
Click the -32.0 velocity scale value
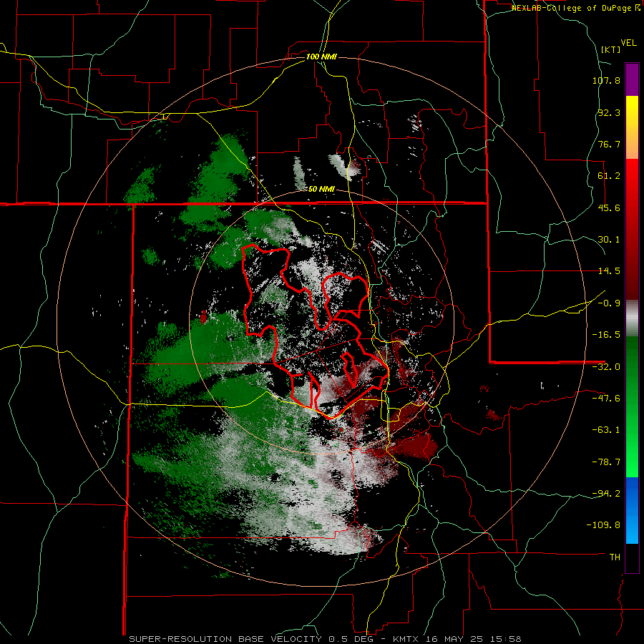click(x=606, y=367)
